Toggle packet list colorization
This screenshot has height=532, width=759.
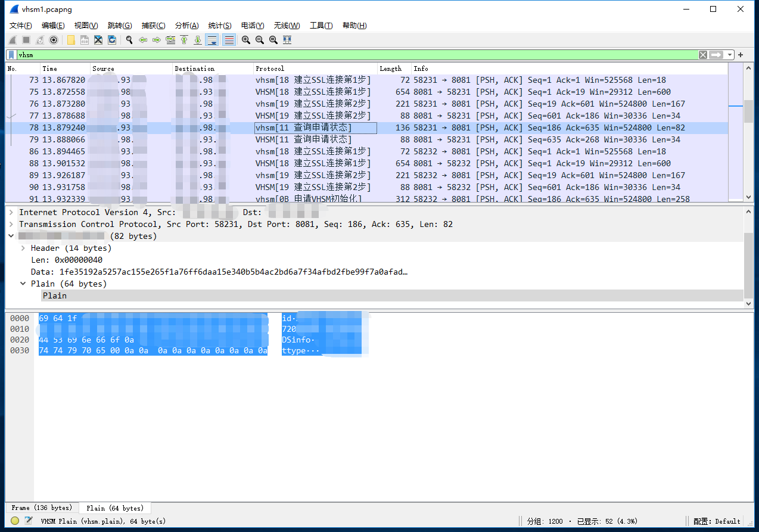point(229,40)
